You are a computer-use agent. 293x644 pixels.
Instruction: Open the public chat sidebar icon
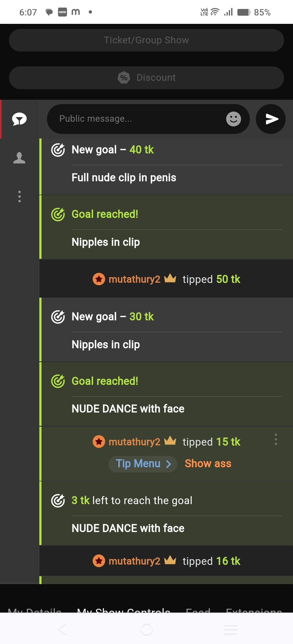(x=19, y=119)
